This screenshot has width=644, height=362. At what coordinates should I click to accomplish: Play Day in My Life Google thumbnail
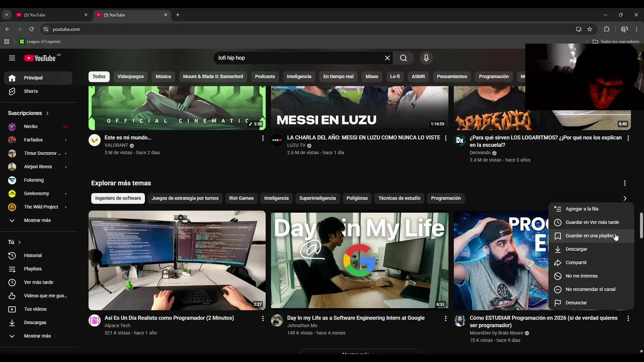(360, 260)
